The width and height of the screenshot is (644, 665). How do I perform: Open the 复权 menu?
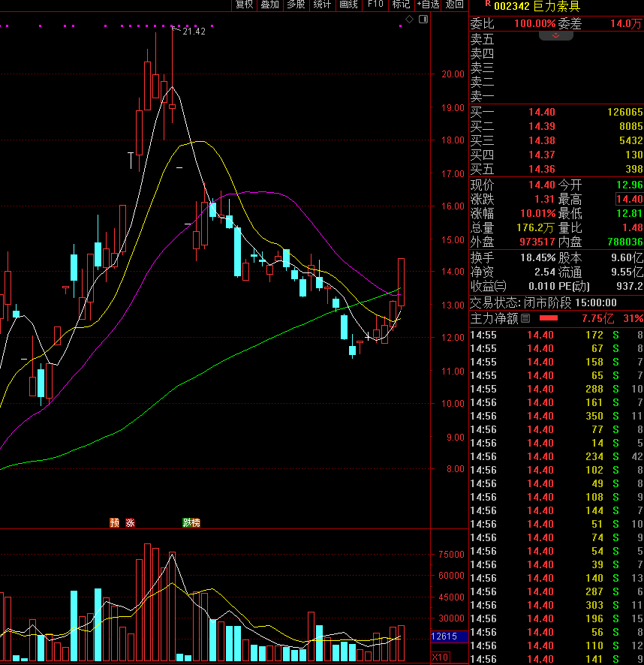pyautogui.click(x=244, y=5)
